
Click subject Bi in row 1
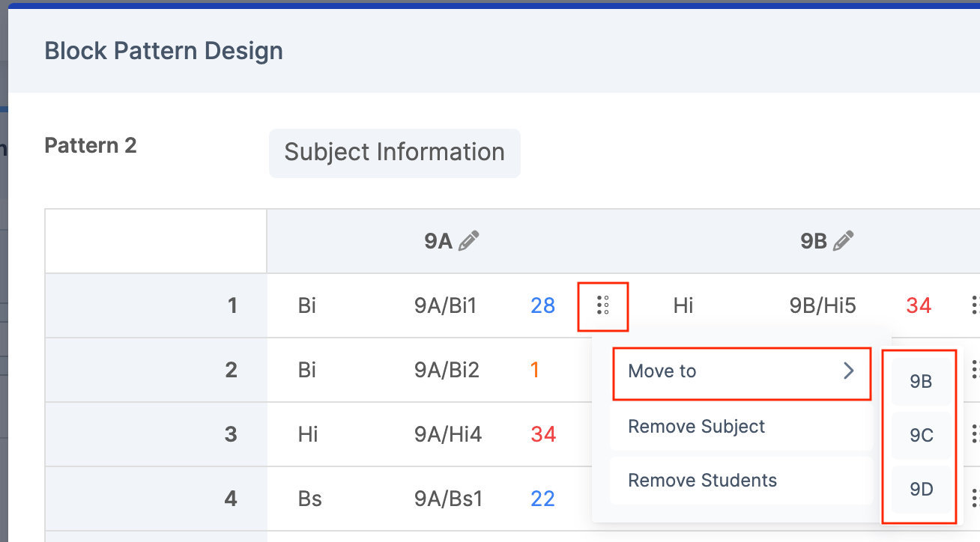(306, 305)
